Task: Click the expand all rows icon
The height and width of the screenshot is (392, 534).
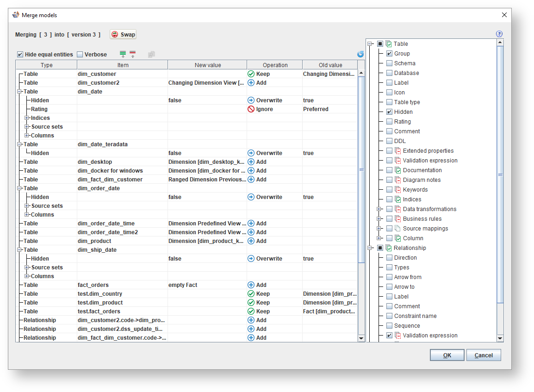Action: click(x=123, y=54)
